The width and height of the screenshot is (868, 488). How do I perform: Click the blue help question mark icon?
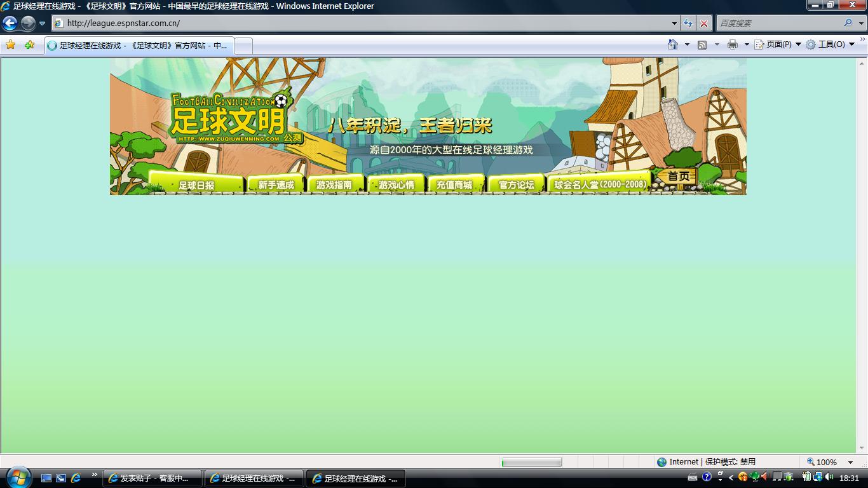707,477
